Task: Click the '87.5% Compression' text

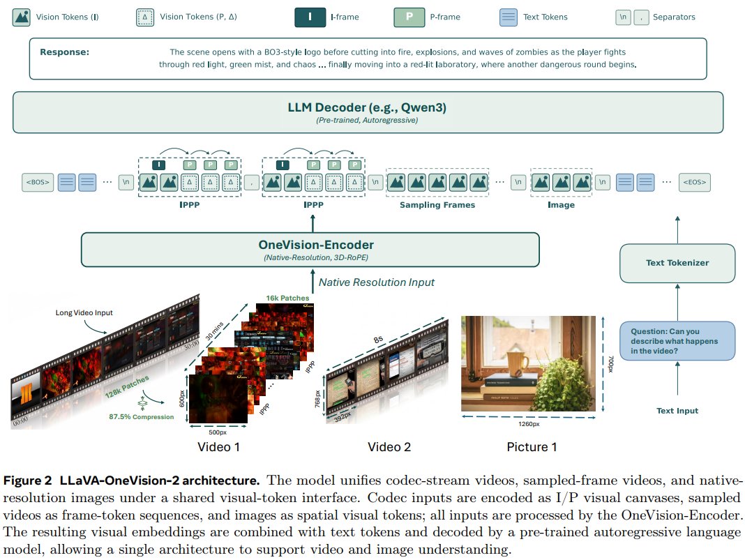Action: tap(142, 417)
